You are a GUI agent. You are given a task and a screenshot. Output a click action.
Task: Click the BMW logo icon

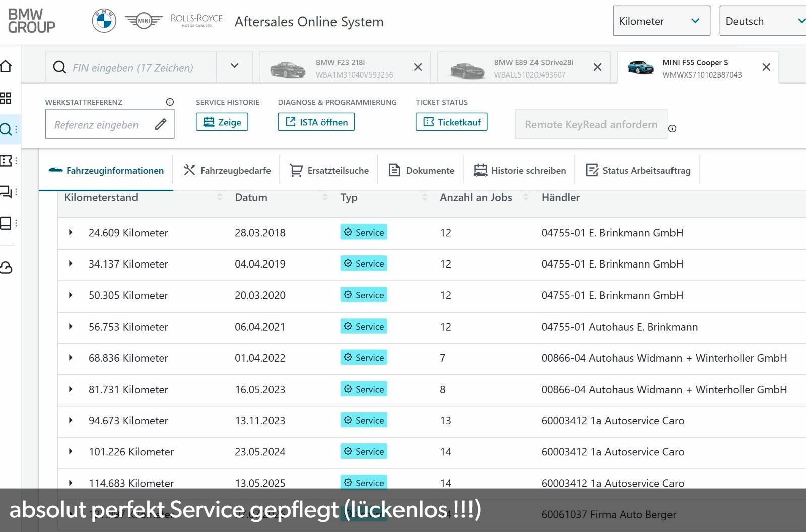[104, 21]
